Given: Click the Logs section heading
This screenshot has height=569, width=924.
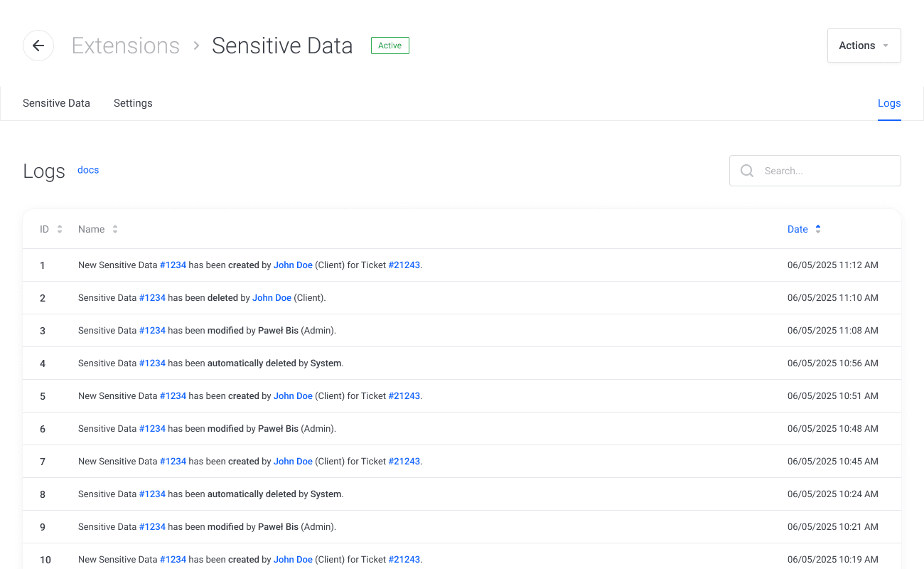Looking at the screenshot, I should pyautogui.click(x=44, y=171).
